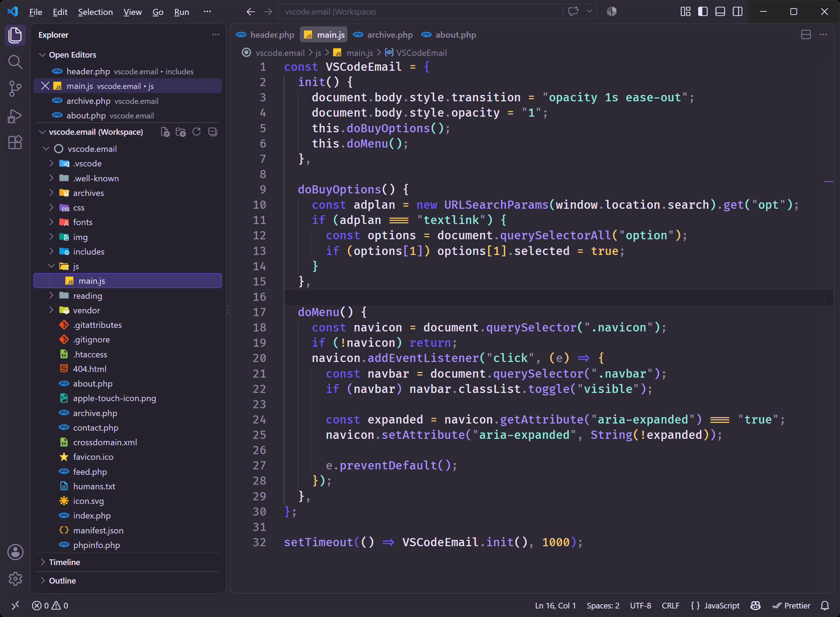Collapse the vscode.email (Workspace) section
Screen dimensions: 840x617
[43, 132]
